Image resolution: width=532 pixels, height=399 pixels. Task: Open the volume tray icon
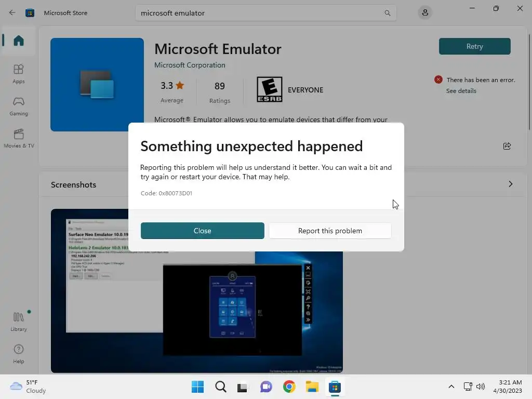pyautogui.click(x=481, y=387)
